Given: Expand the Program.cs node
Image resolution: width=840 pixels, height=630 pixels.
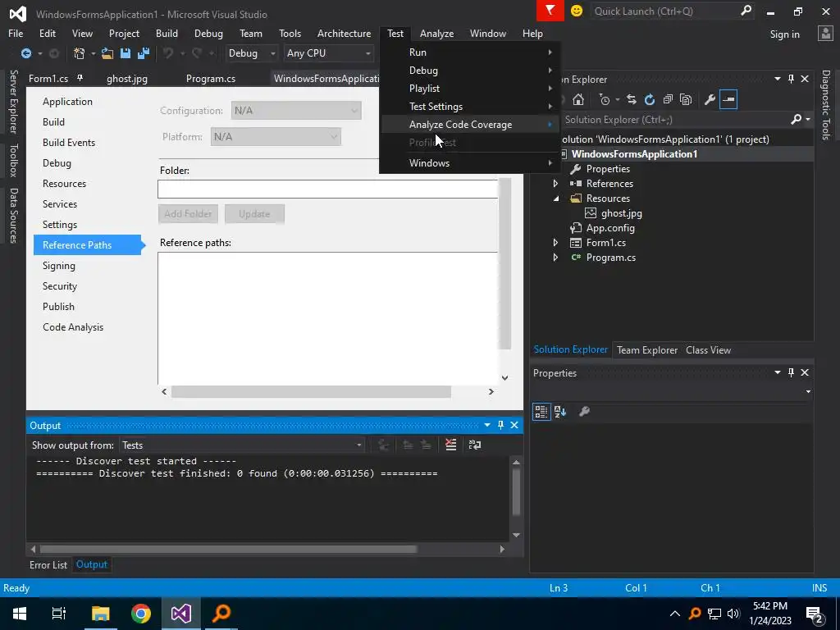Looking at the screenshot, I should coord(555,258).
